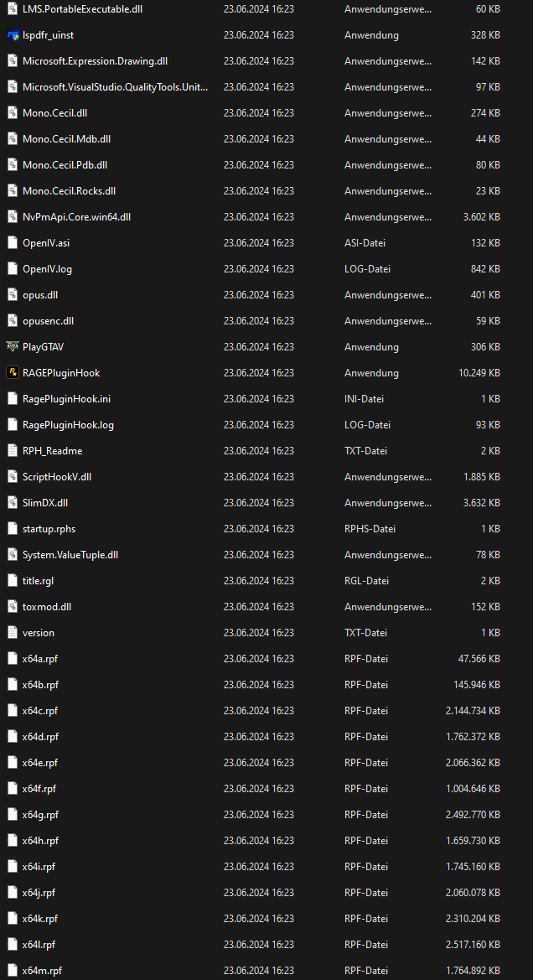Click the RPH_Readme text file icon
This screenshot has width=533, height=980.
click(x=13, y=450)
